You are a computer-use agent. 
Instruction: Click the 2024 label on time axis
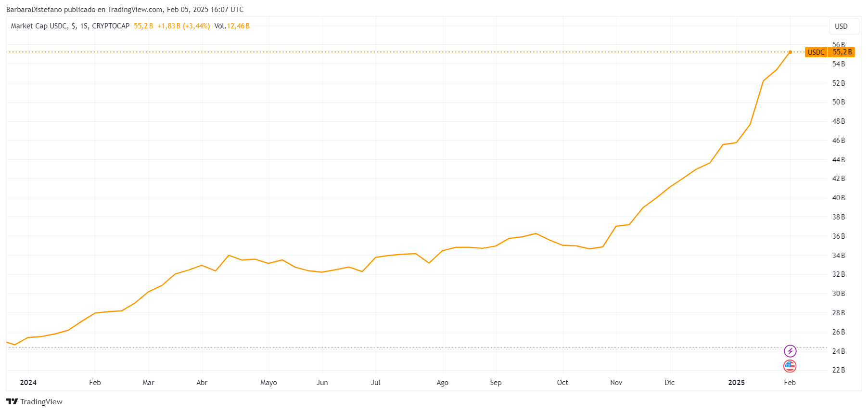click(28, 383)
